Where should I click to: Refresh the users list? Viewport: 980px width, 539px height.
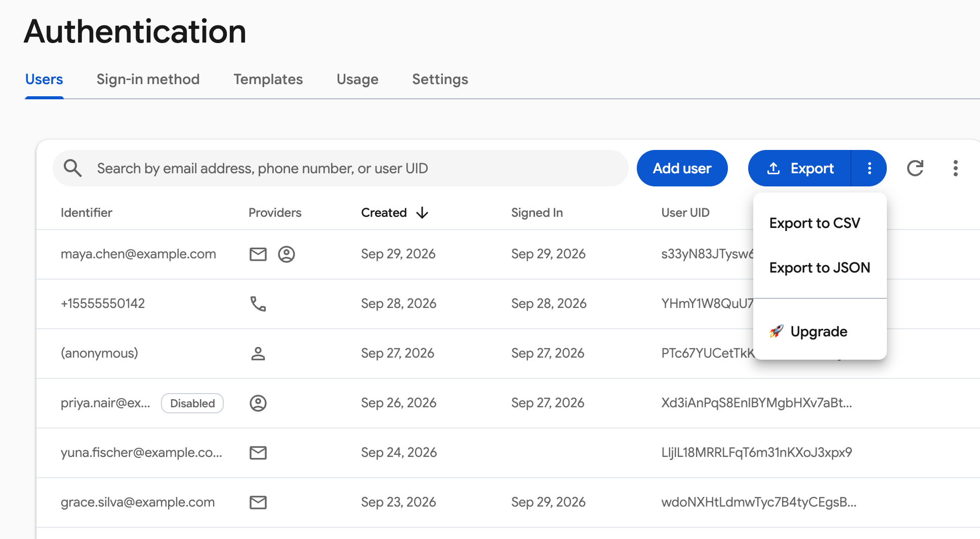[x=915, y=168]
